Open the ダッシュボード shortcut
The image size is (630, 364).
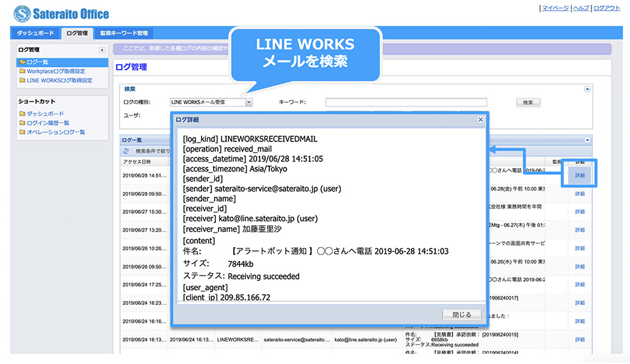45,114
